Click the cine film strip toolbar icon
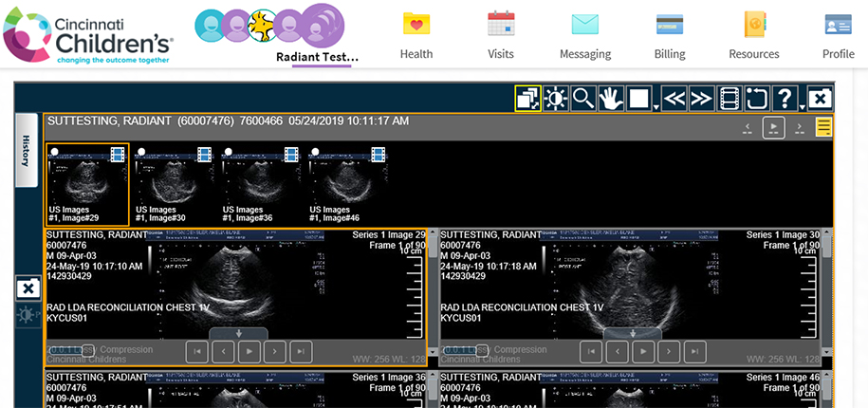The height and width of the screenshot is (408, 868). (x=729, y=99)
